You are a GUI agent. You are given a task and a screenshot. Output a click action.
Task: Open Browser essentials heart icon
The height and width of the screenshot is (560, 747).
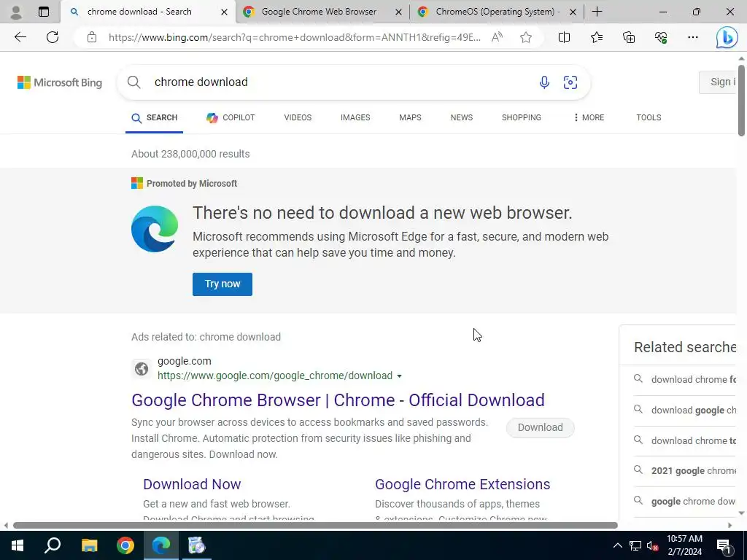661,37
